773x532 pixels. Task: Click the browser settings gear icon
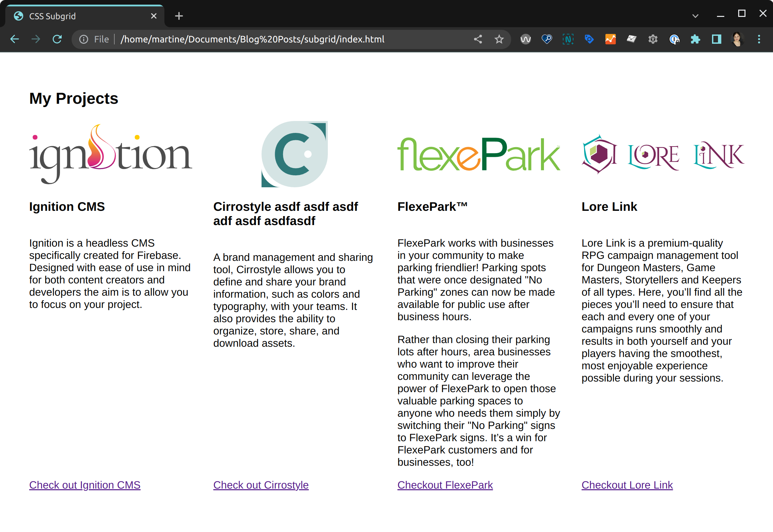pyautogui.click(x=653, y=39)
